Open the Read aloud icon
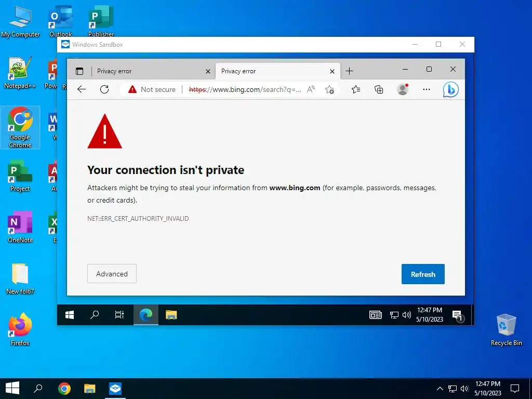This screenshot has width=532, height=399. click(x=311, y=89)
